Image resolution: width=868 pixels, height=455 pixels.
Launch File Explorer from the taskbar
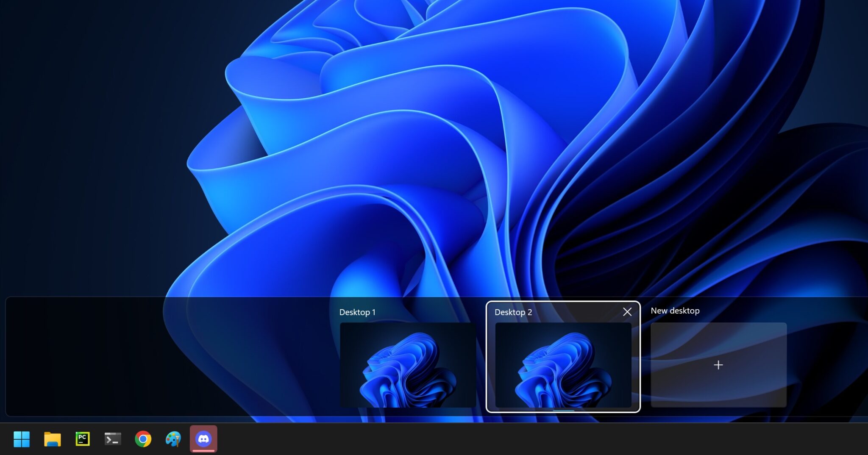coord(53,439)
